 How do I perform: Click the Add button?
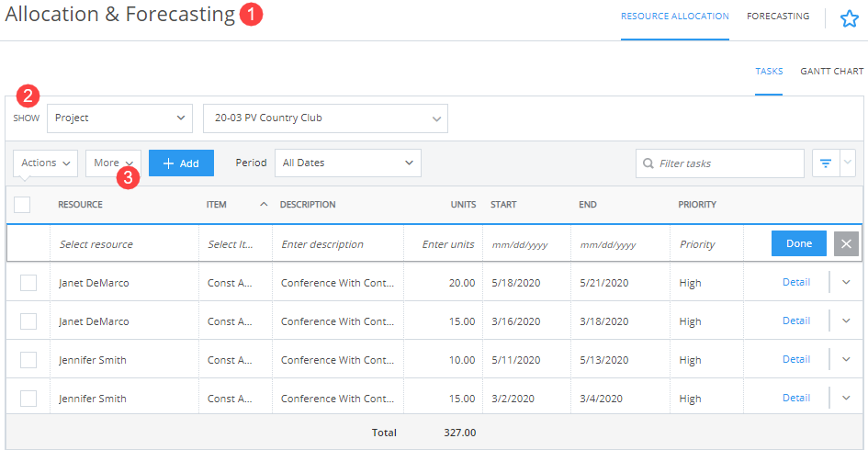pyautogui.click(x=181, y=163)
